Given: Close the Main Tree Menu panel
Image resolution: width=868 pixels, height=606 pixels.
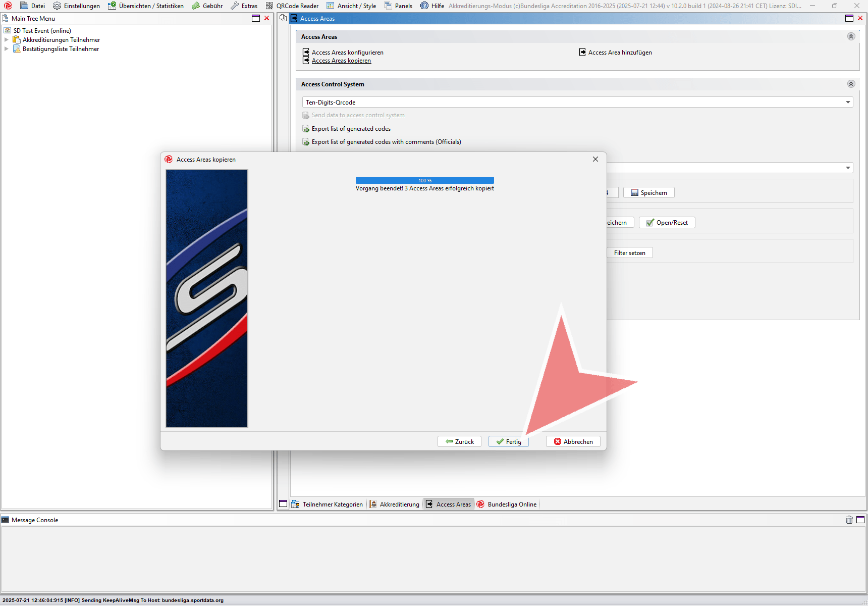Looking at the screenshot, I should tap(267, 18).
